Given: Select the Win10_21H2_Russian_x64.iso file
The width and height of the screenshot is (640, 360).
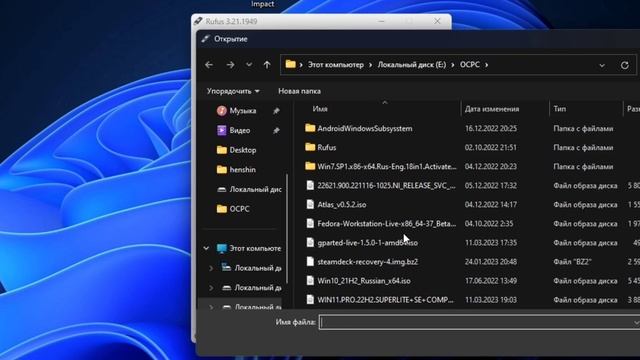Looking at the screenshot, I should click(x=364, y=281).
